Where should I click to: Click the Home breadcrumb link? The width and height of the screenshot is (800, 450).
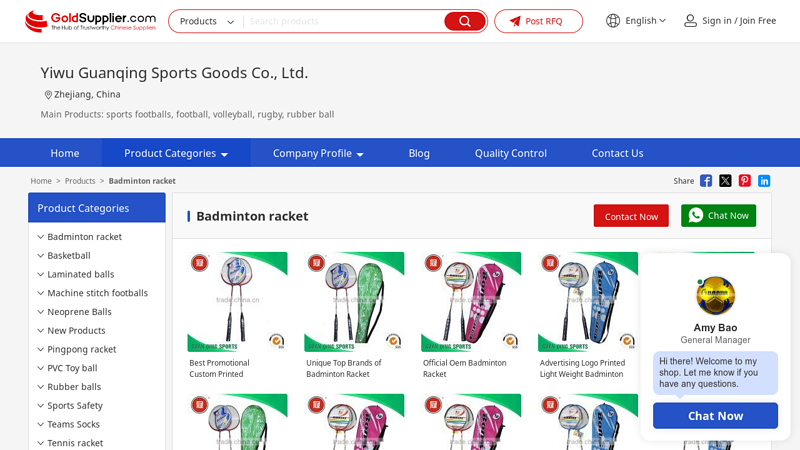point(41,181)
